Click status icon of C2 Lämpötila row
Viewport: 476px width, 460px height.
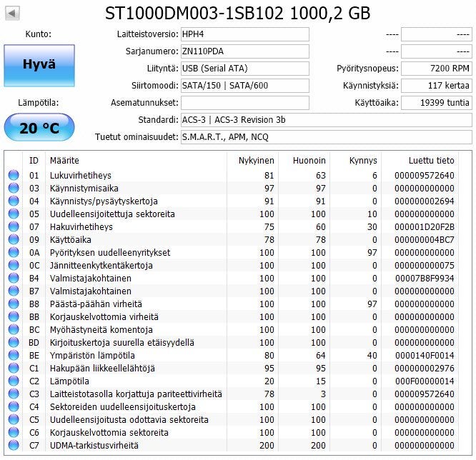(14, 381)
